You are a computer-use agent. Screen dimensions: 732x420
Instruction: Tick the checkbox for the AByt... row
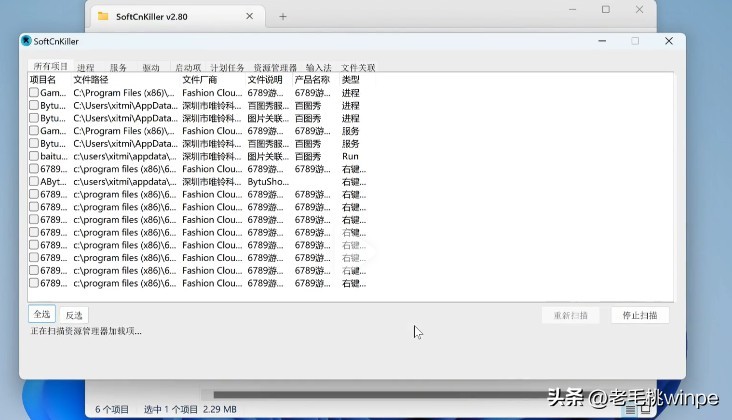pos(34,182)
